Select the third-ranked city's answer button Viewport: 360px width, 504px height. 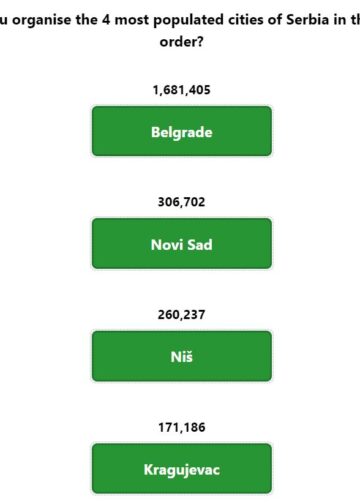point(182,356)
